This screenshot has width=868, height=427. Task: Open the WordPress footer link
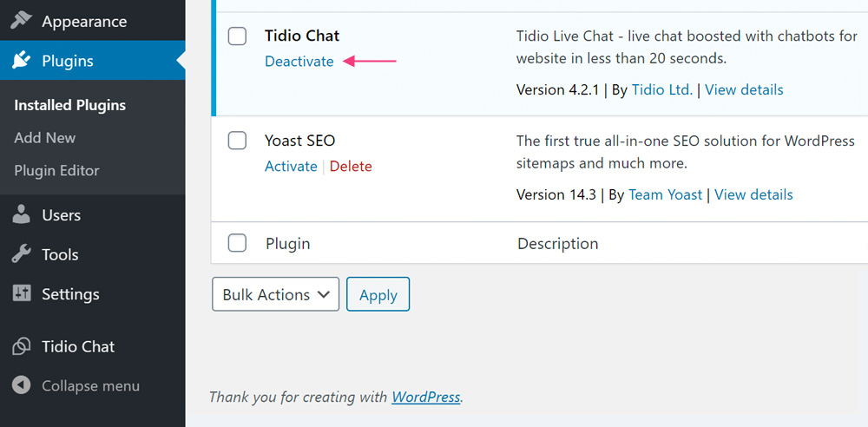click(x=426, y=397)
